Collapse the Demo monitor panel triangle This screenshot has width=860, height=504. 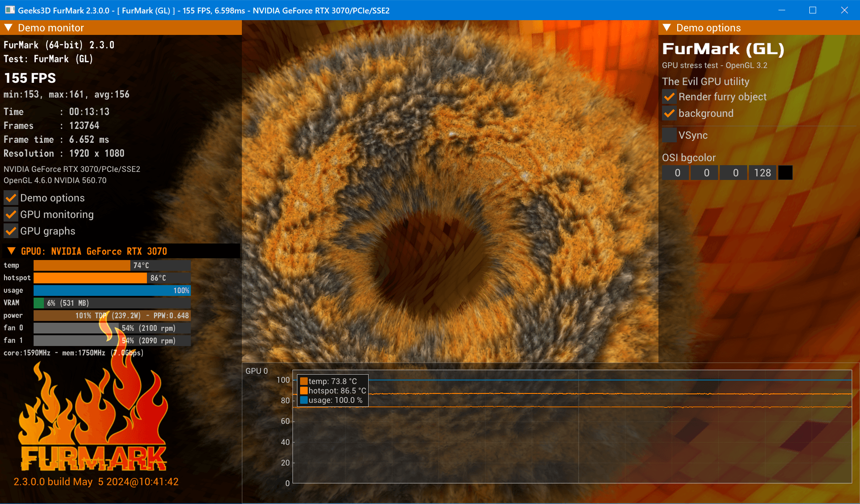[8, 28]
